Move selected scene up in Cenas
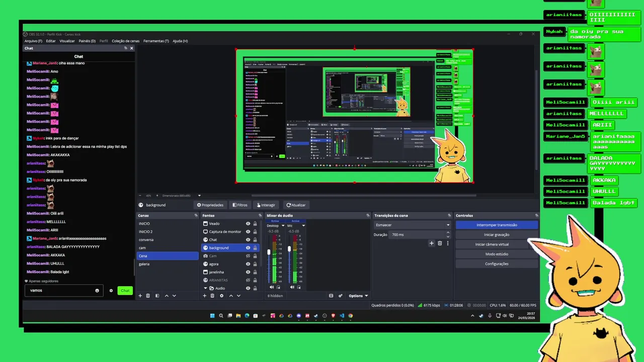Viewport: 644px width, 362px height. pos(167,296)
